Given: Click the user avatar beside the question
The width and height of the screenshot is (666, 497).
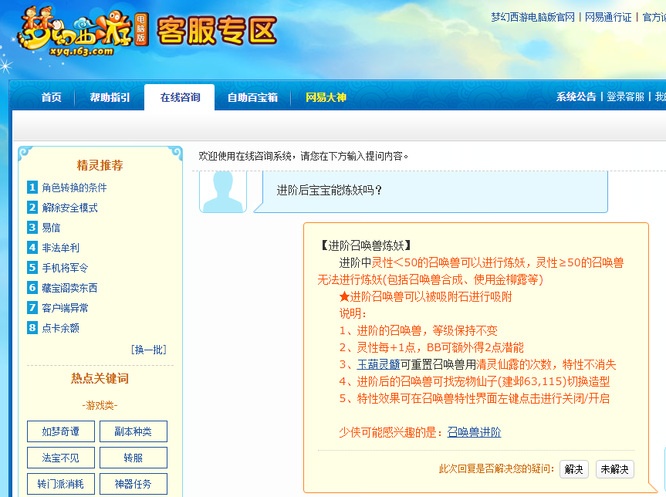Looking at the screenshot, I should [223, 192].
